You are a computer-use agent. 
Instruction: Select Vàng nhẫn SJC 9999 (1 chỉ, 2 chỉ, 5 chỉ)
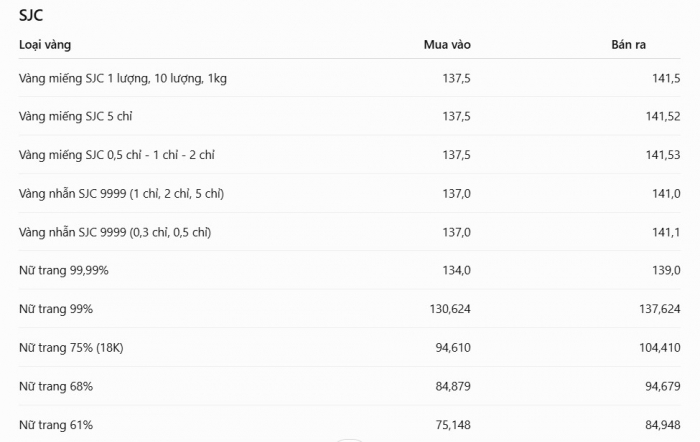pyautogui.click(x=121, y=194)
